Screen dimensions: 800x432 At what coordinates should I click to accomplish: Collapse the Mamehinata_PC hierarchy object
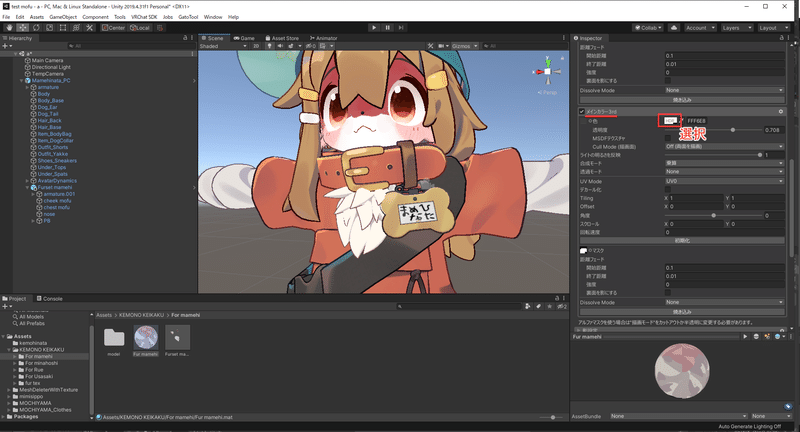point(21,81)
